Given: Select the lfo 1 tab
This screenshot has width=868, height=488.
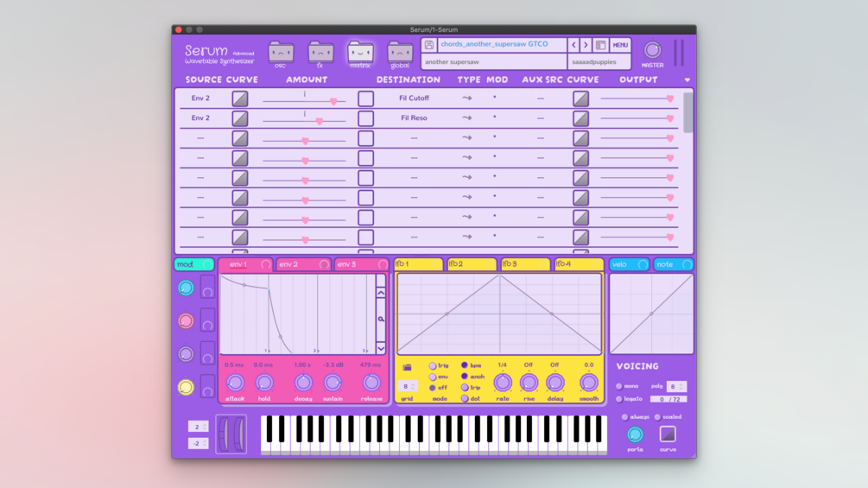Looking at the screenshot, I should pyautogui.click(x=418, y=264).
